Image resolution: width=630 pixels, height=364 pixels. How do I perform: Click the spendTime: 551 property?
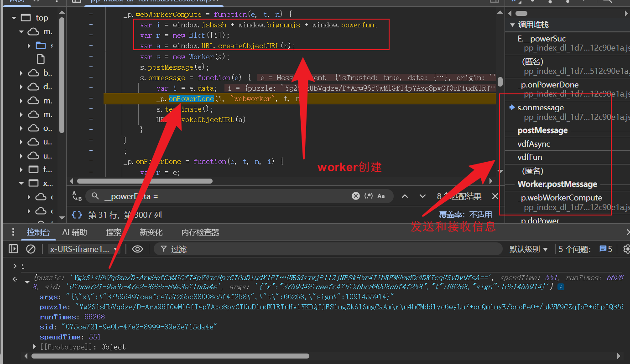[70, 337]
